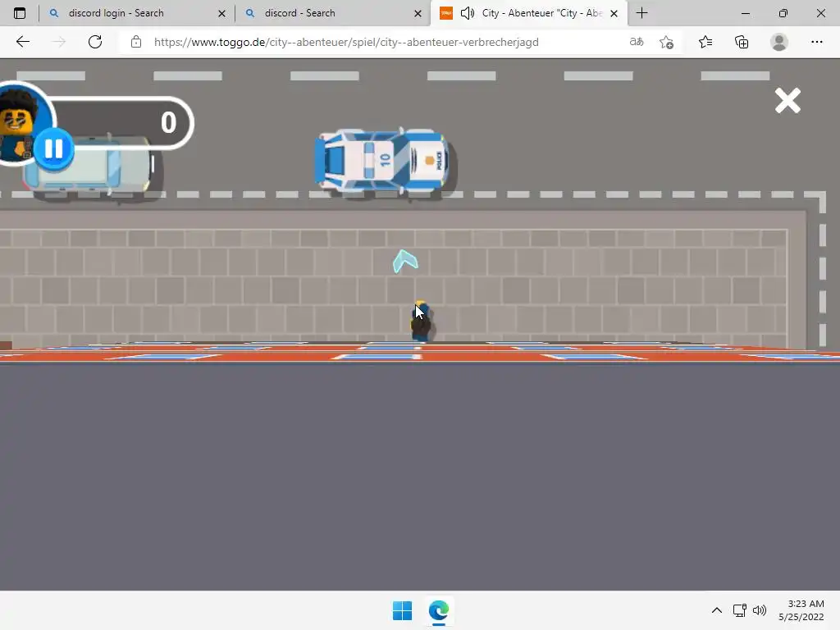Click the light blue direction arrow
The width and height of the screenshot is (840, 630).
405,261
